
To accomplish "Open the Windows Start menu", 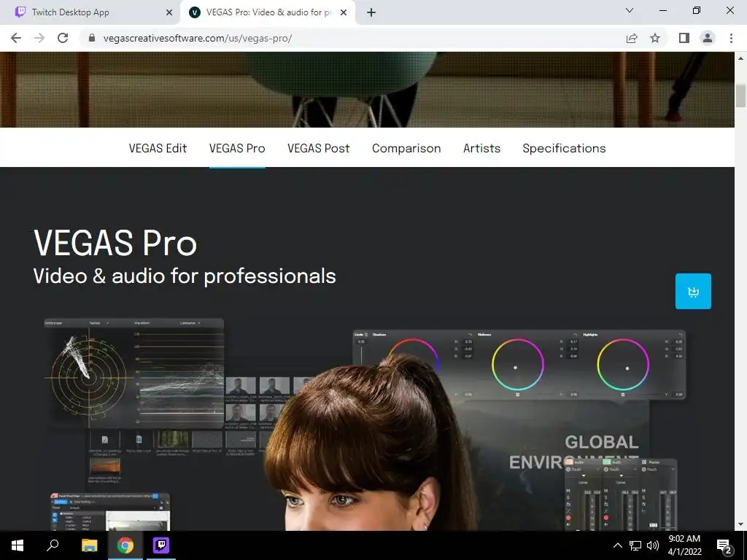I will 18,545.
